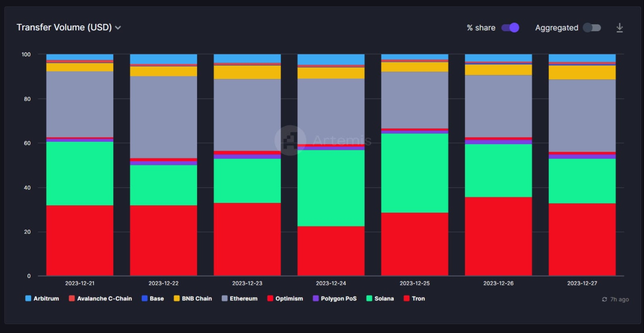Click the Tron segment for 2023-12-21
Viewport: 644px width, 333px height.
[80, 240]
